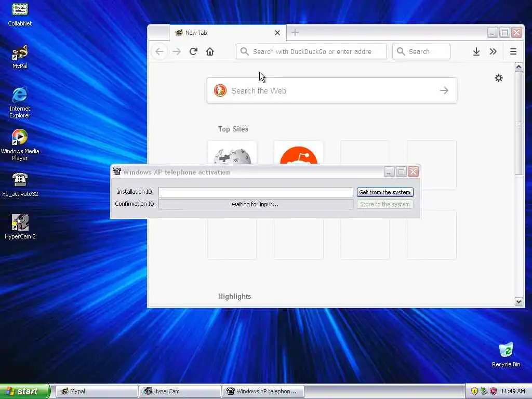Go back using browser back arrow

point(159,51)
